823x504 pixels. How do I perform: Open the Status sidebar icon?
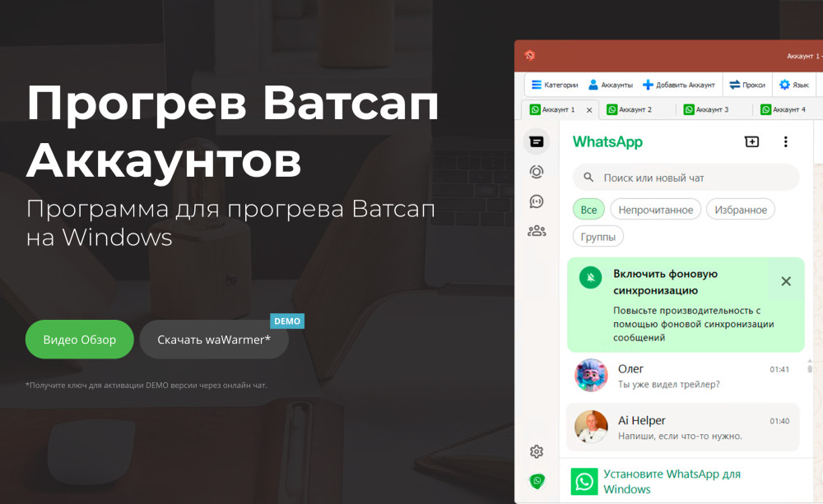click(x=537, y=172)
